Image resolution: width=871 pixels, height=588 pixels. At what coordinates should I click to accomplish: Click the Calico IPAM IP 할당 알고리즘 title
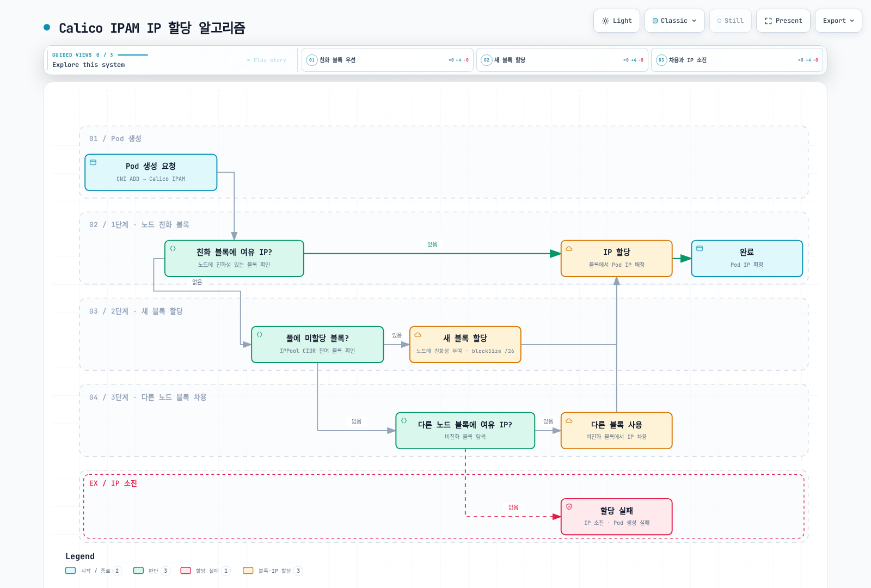click(x=152, y=28)
